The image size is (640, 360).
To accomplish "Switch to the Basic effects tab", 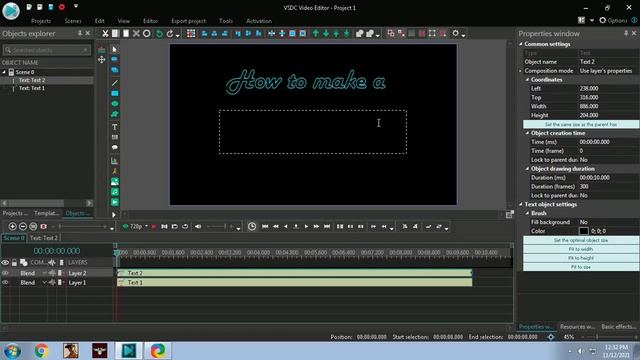I will (x=618, y=327).
